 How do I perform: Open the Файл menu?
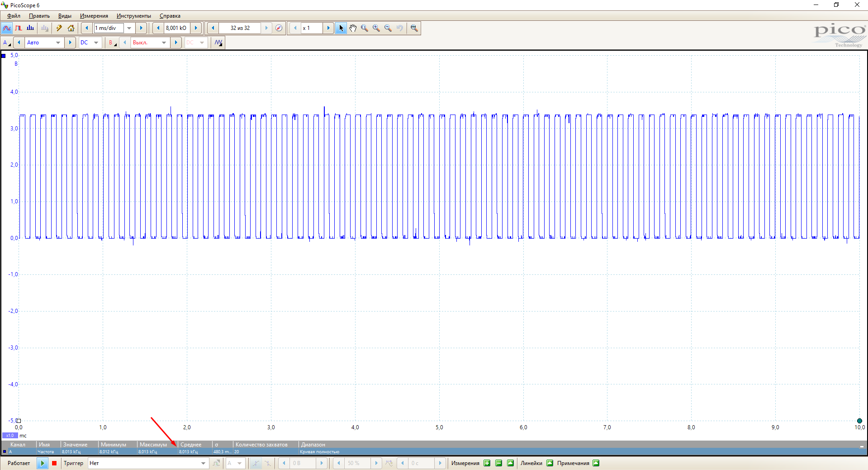point(14,16)
